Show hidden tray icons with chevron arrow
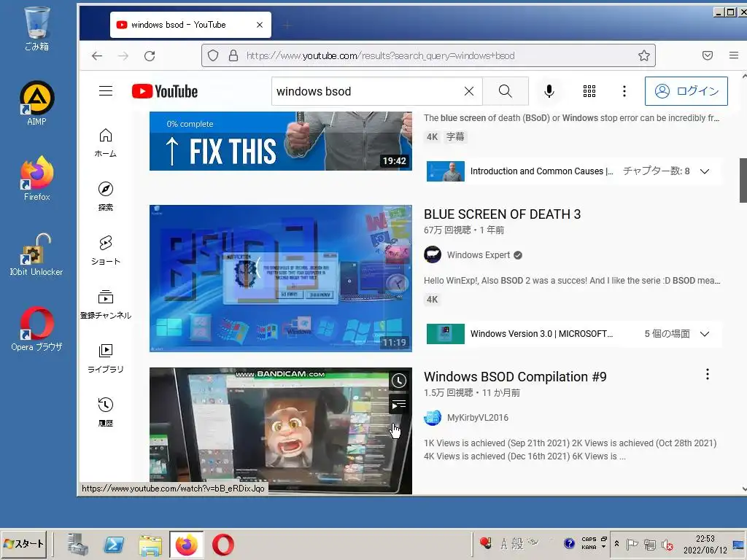The width and height of the screenshot is (747, 560). pyautogui.click(x=616, y=544)
